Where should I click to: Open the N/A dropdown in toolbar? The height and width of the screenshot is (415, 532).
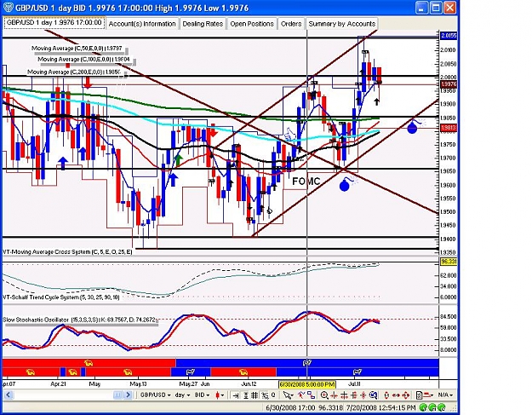coord(445,395)
